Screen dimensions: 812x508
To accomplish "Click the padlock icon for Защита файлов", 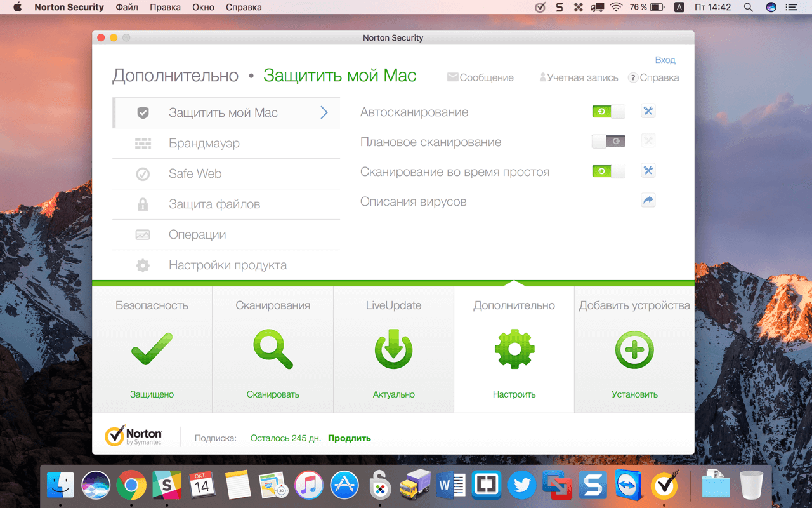I will click(143, 204).
